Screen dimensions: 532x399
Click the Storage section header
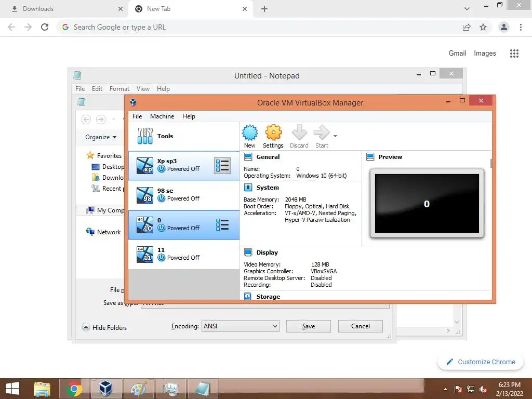[x=268, y=297]
